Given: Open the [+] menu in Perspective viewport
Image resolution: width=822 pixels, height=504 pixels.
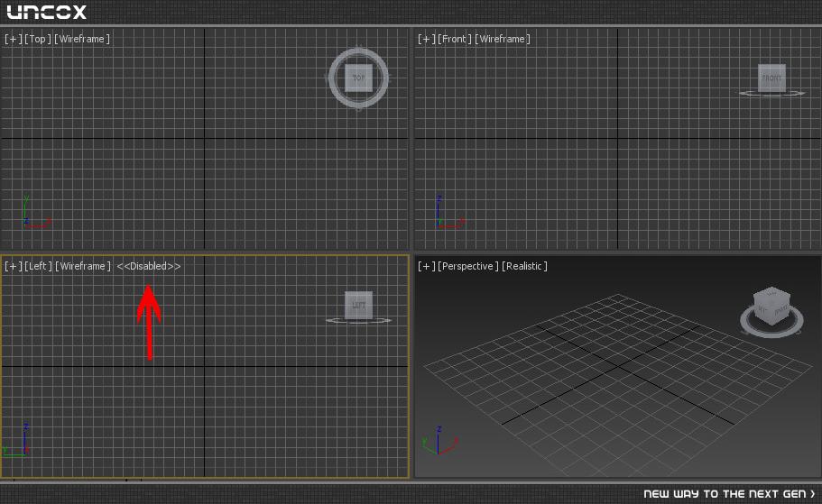Looking at the screenshot, I should tap(427, 266).
